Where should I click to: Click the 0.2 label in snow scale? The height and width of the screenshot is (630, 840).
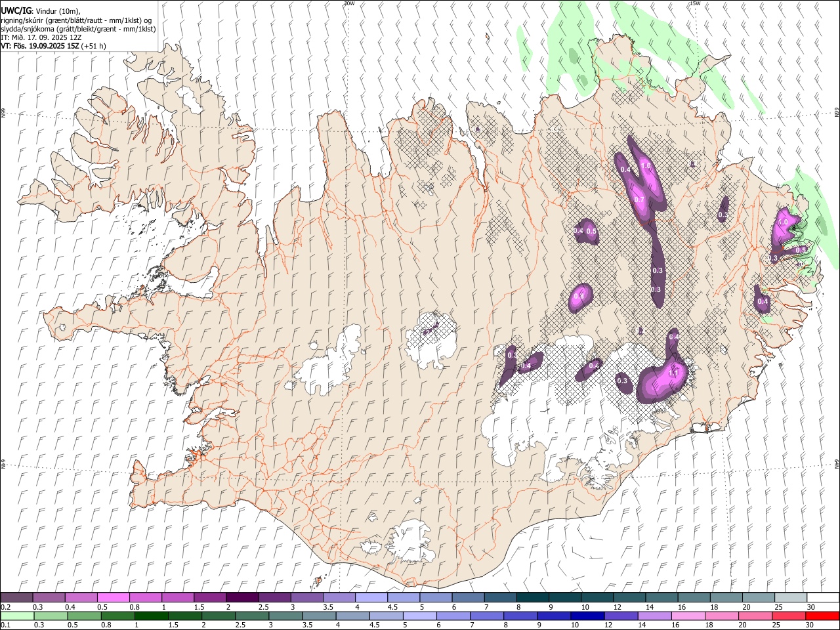tap(5, 607)
